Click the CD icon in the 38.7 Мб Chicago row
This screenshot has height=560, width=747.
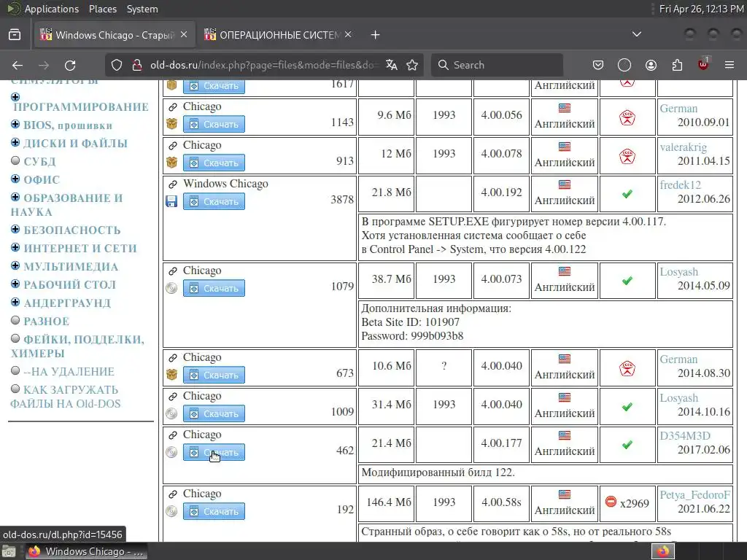click(x=171, y=288)
